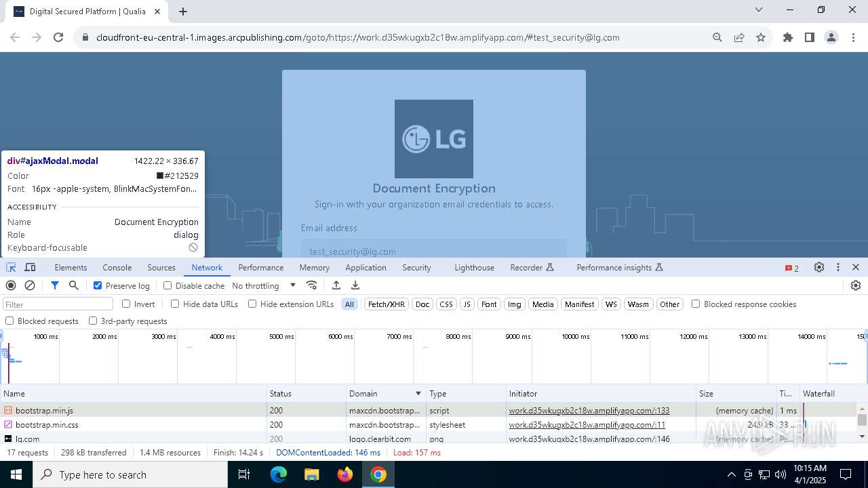Screen dimensions: 868x488
Task: Check the Invert filter checkbox
Action: [126, 304]
